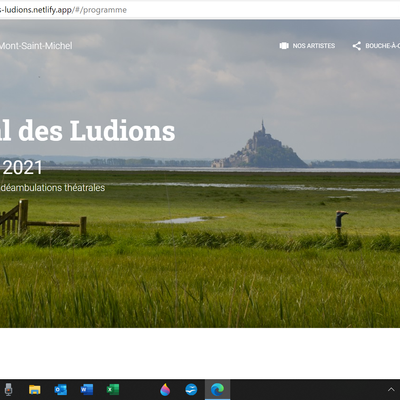Launch Word from the taskbar
The image size is (400, 400).
[x=87, y=389]
